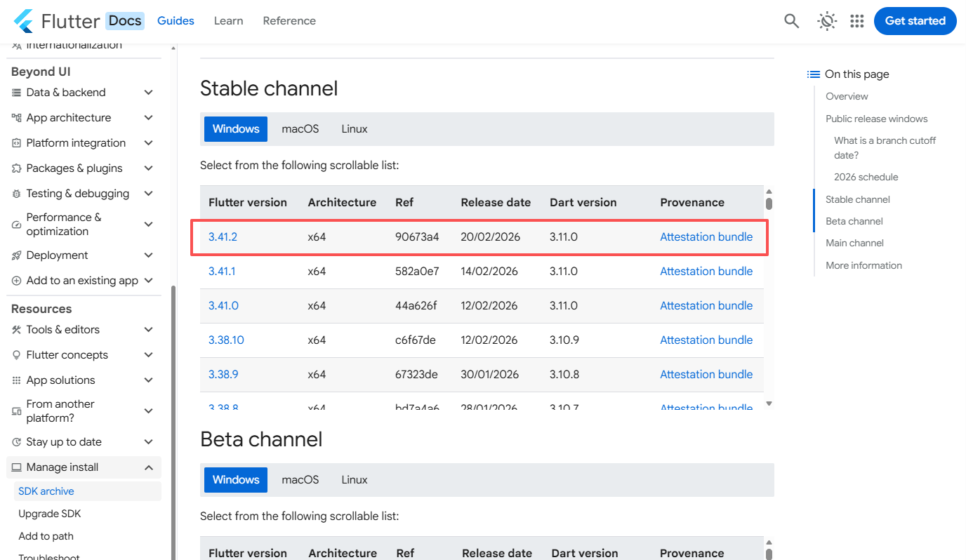966x560 pixels.
Task: Download Flutter version 3.38.10
Action: pos(226,340)
